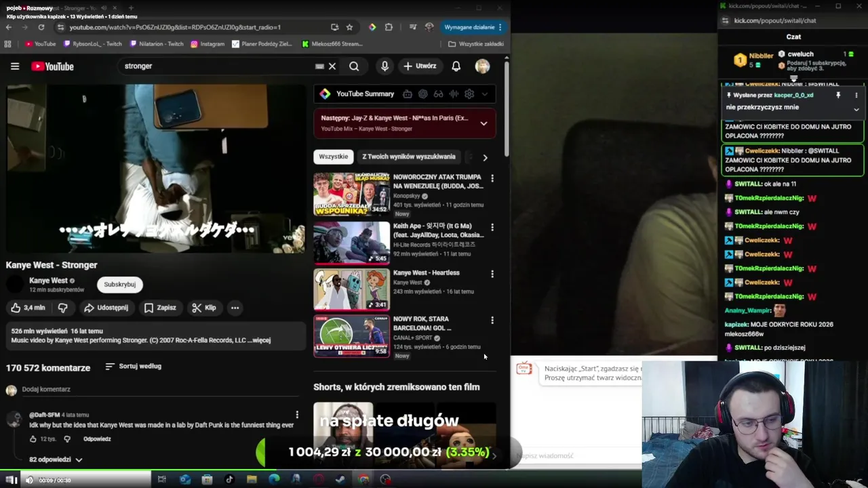The width and height of the screenshot is (868, 488).
Task: Like the video (3,4 mln)
Action: [28, 308]
